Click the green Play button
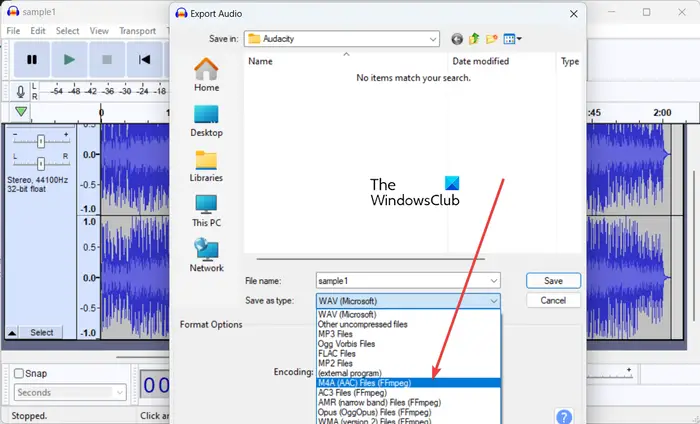 click(x=69, y=59)
